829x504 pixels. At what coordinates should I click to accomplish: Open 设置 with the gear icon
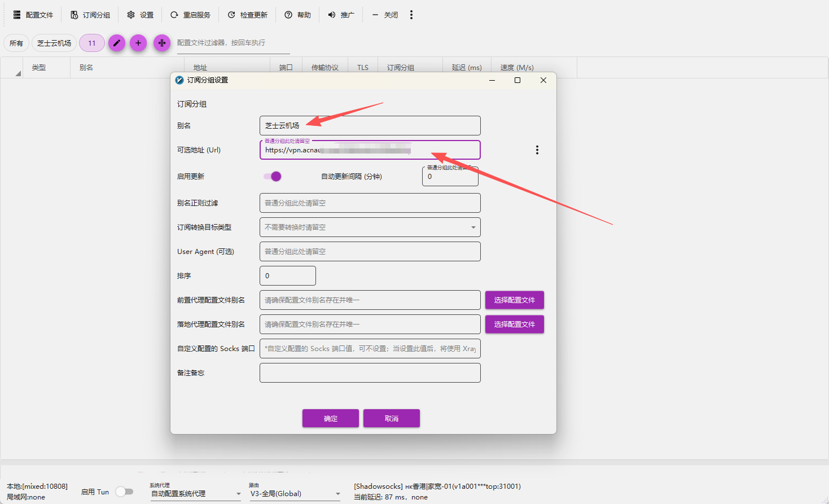[131, 15]
